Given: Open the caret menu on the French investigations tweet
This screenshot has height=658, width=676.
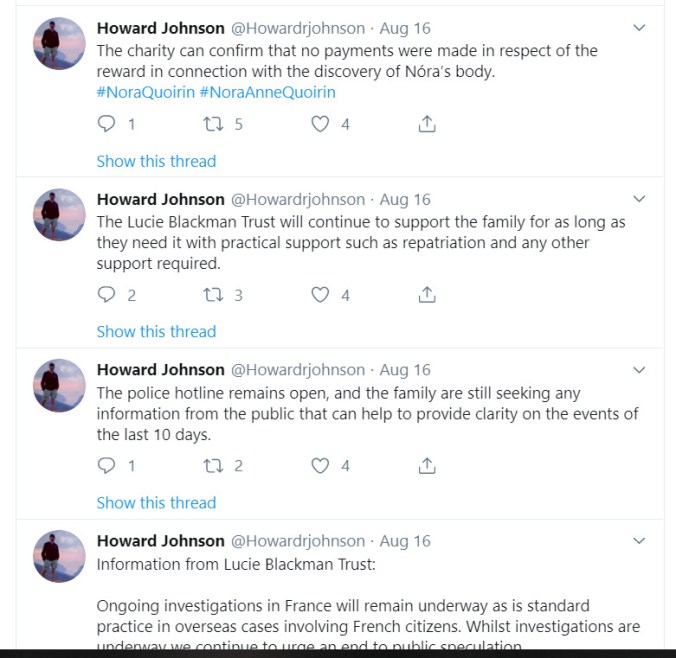Looking at the screenshot, I should [640, 541].
